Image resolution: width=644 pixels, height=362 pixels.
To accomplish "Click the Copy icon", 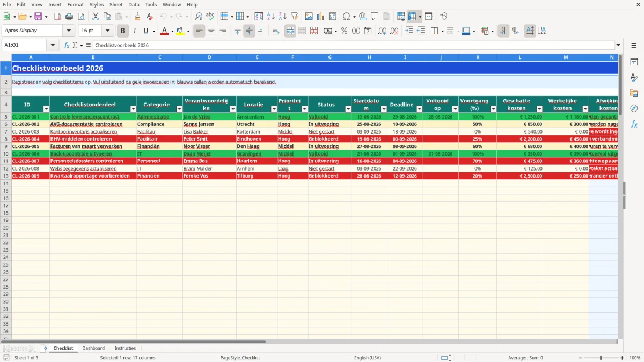I will pos(107,17).
